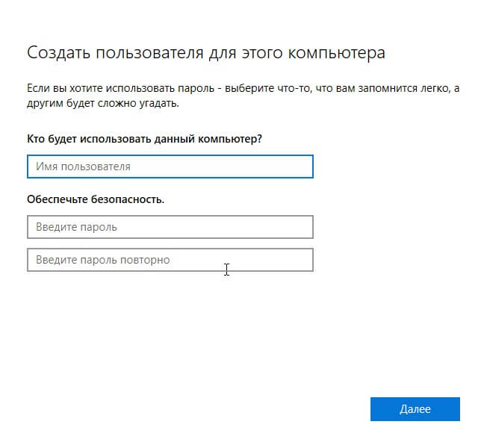This screenshot has width=487, height=448.
Task: Activate the Введите пароль повторно field
Action: pyautogui.click(x=170, y=260)
